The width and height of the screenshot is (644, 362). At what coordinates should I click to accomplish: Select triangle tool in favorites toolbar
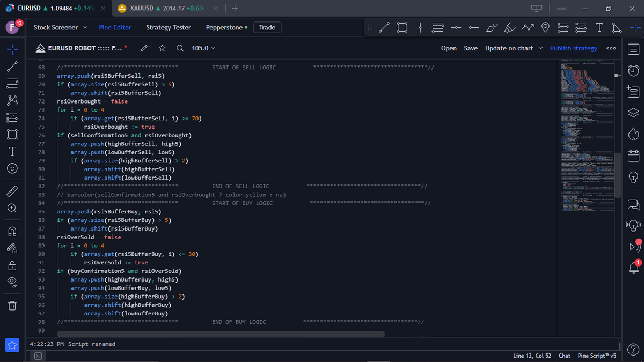(617, 27)
